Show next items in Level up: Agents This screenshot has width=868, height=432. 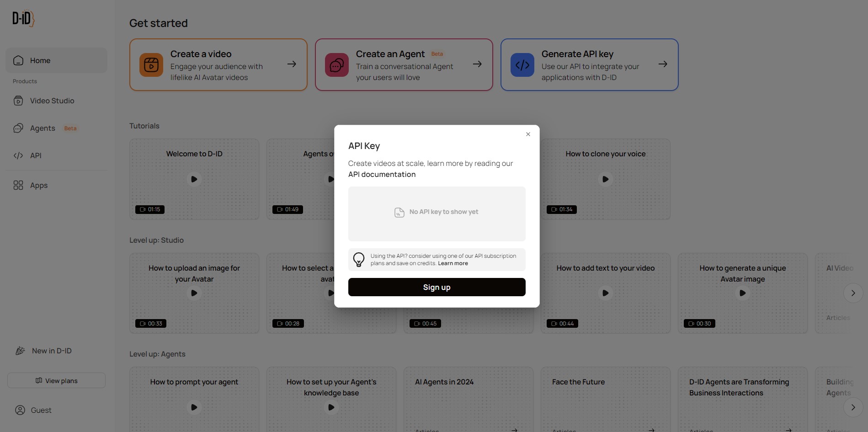pos(853,407)
